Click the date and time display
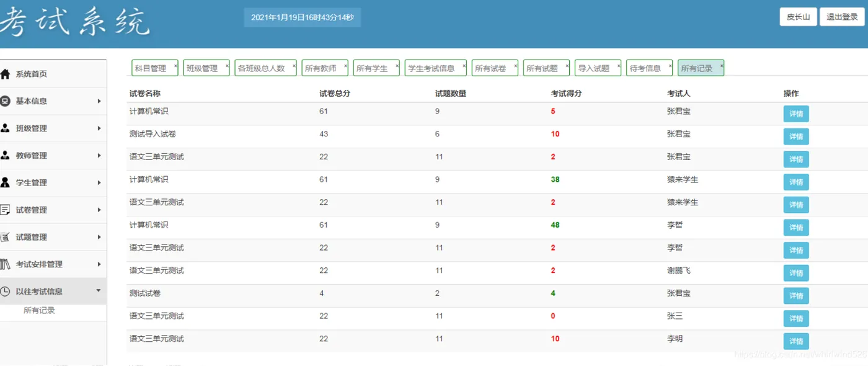Image resolution: width=868 pixels, height=366 pixels. pos(303,17)
